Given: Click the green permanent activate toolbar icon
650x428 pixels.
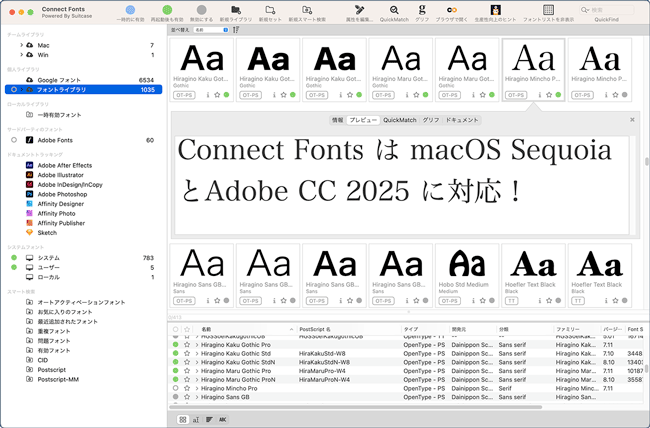Looking at the screenshot, I should pyautogui.click(x=167, y=10).
